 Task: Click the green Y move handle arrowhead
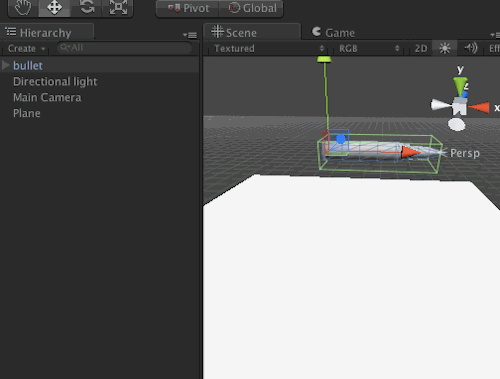click(324, 60)
